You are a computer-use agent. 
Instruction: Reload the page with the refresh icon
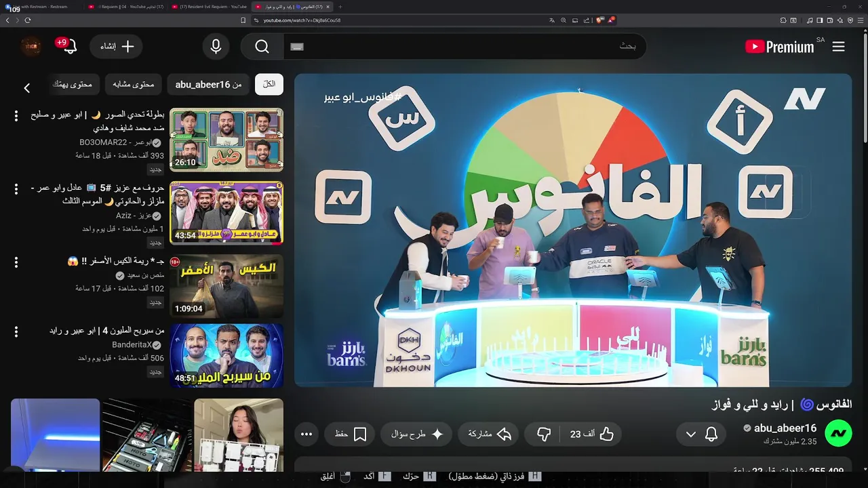28,20
